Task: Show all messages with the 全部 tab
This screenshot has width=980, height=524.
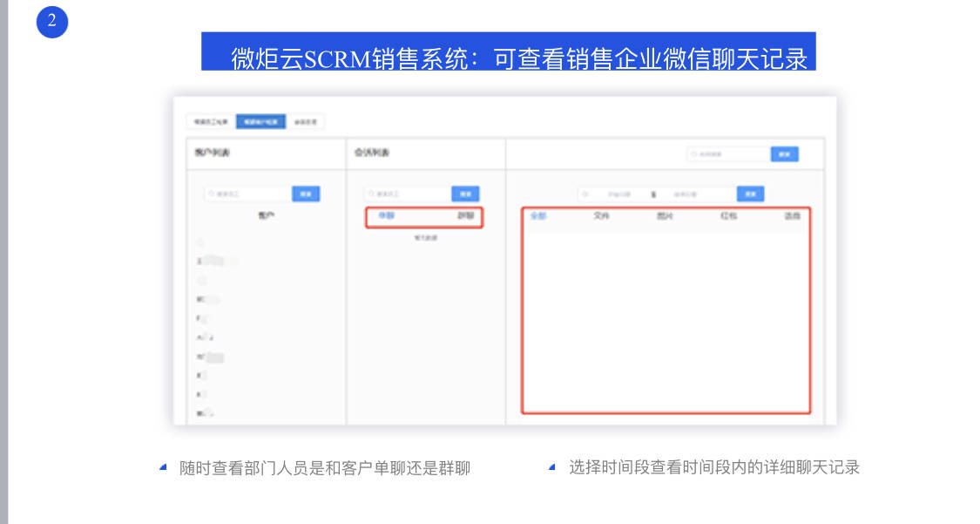Action: coord(537,216)
